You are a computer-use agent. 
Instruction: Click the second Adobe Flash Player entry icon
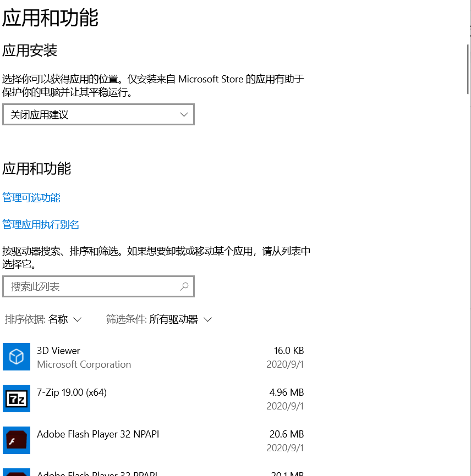pyautogui.click(x=16, y=473)
